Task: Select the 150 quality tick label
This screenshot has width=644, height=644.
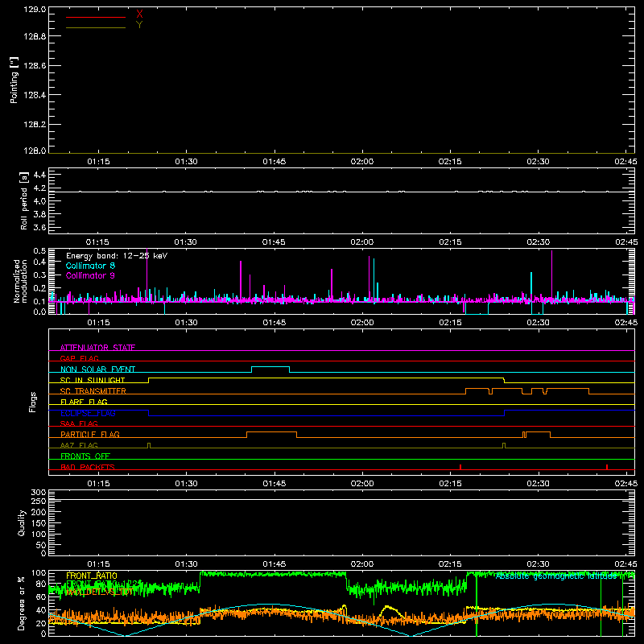Action: [39, 523]
